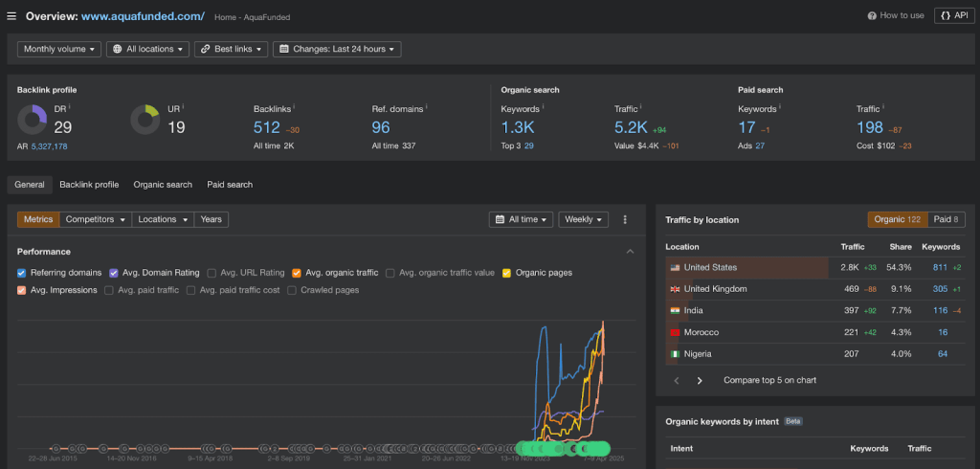980x469 pixels.
Task: Collapse the Performance section
Action: [630, 252]
